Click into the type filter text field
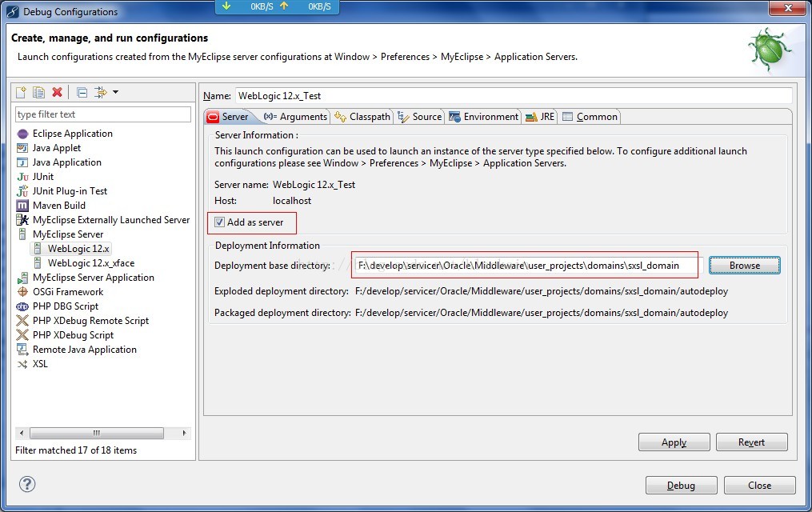Image resolution: width=812 pixels, height=512 pixels. pos(103,114)
